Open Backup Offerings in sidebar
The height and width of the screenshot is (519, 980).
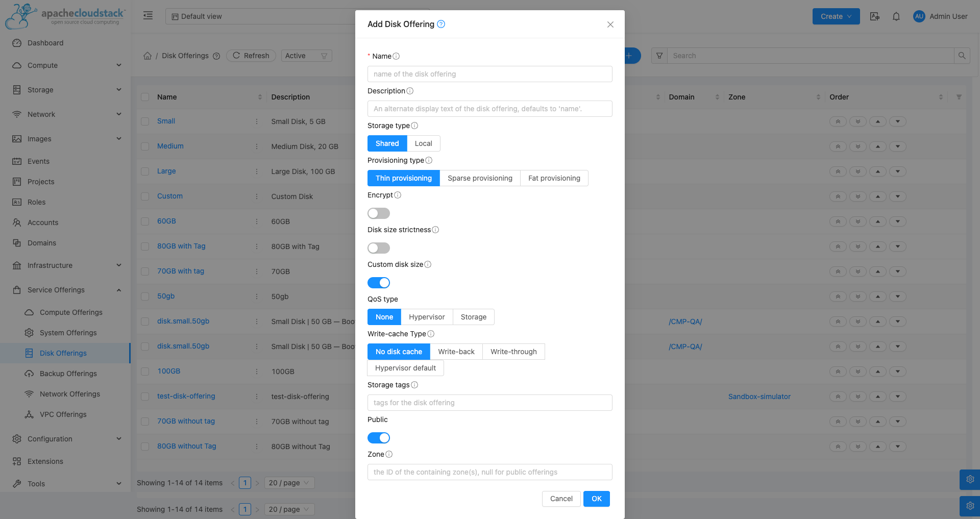65,374
